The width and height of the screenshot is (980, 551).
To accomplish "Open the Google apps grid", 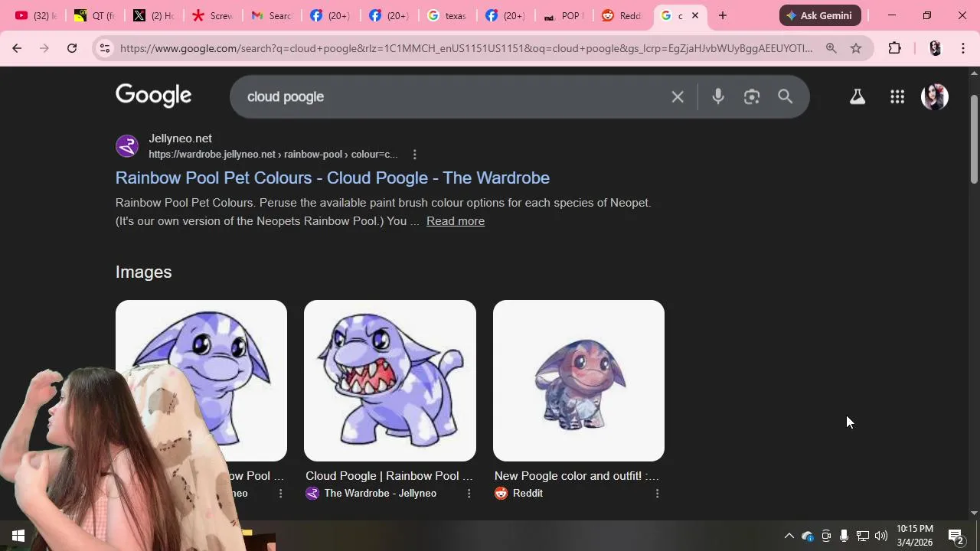I will point(897,96).
